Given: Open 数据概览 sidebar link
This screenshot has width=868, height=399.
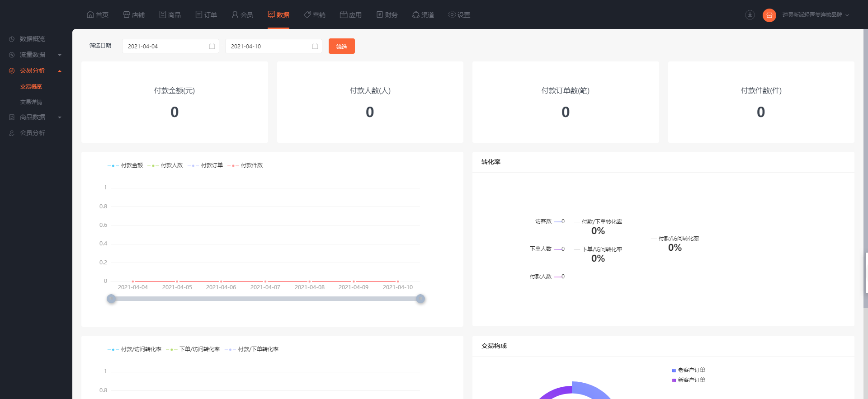Looking at the screenshot, I should [33, 39].
